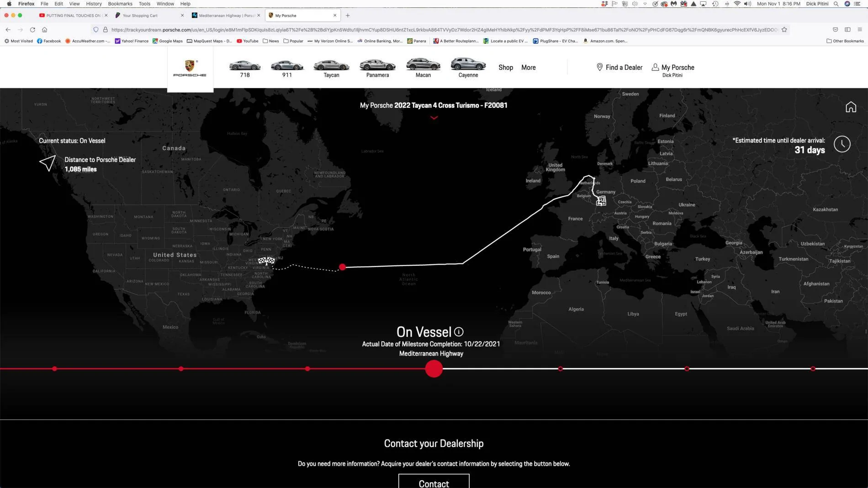Open the volume control in menu bar
868x488 pixels.
pos(747,4)
